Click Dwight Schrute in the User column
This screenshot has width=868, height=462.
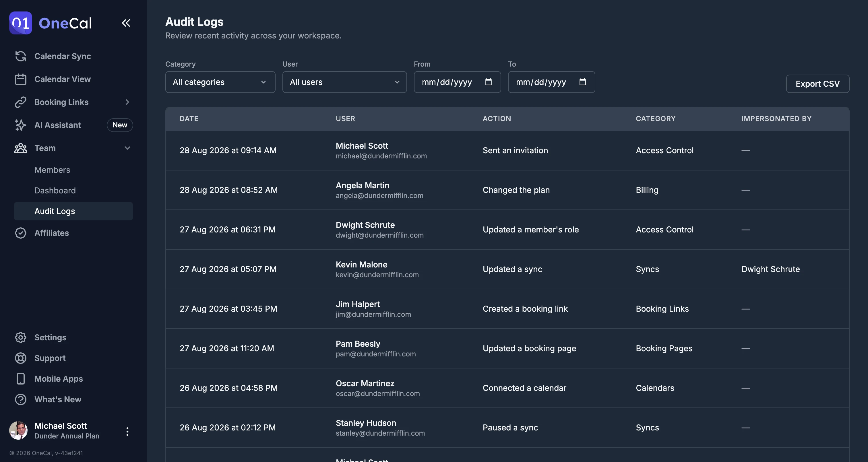(365, 225)
